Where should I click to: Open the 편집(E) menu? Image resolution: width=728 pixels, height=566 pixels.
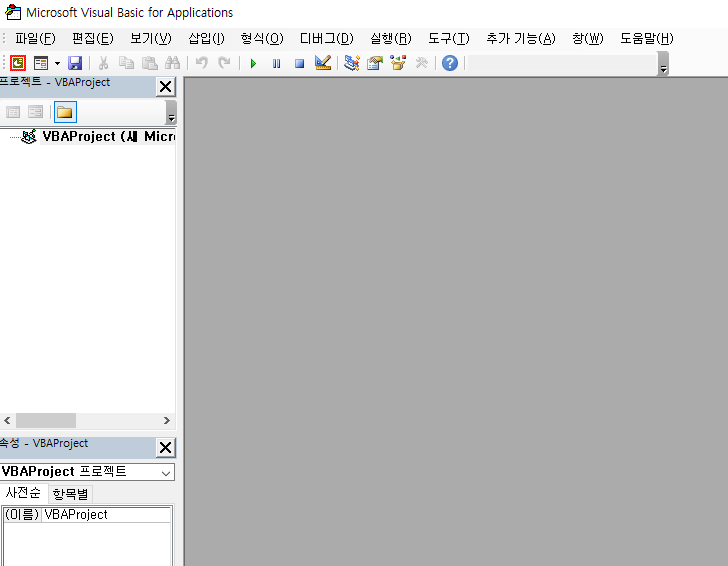92,39
